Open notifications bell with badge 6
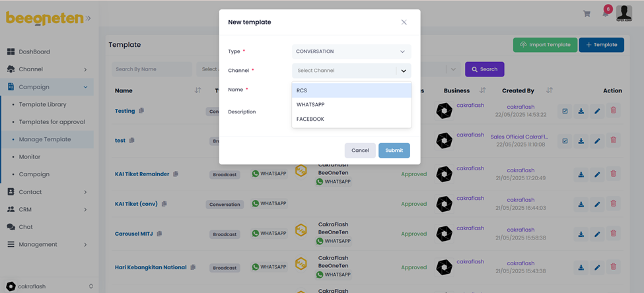The width and height of the screenshot is (644, 293). pos(605,14)
